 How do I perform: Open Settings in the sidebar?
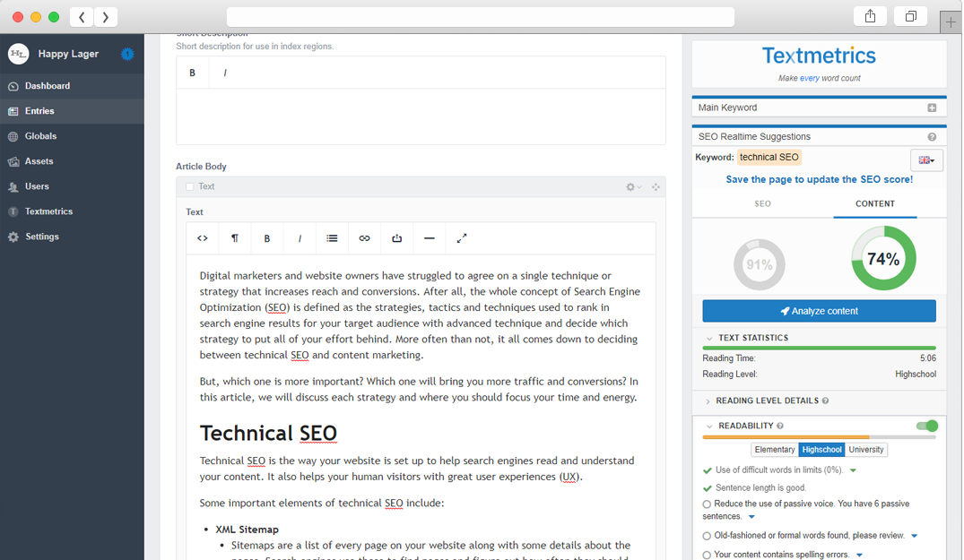point(72,237)
